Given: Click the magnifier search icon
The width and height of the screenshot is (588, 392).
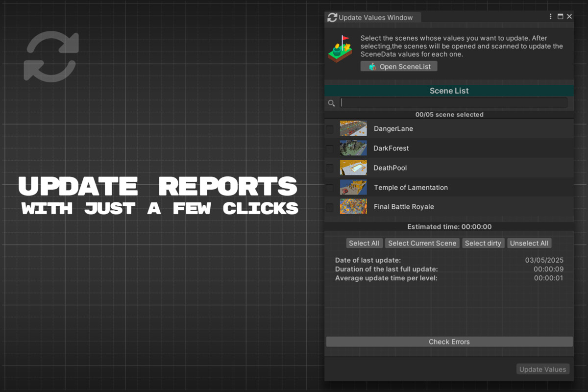Looking at the screenshot, I should (332, 103).
